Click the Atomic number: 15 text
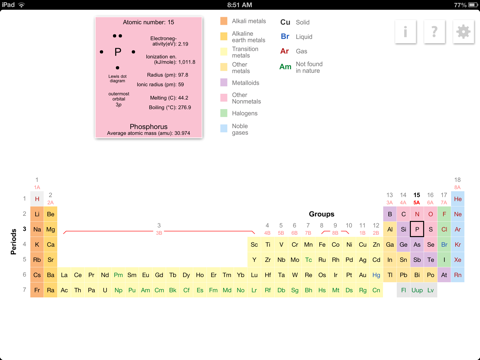The height and width of the screenshot is (360, 480). 148,22
